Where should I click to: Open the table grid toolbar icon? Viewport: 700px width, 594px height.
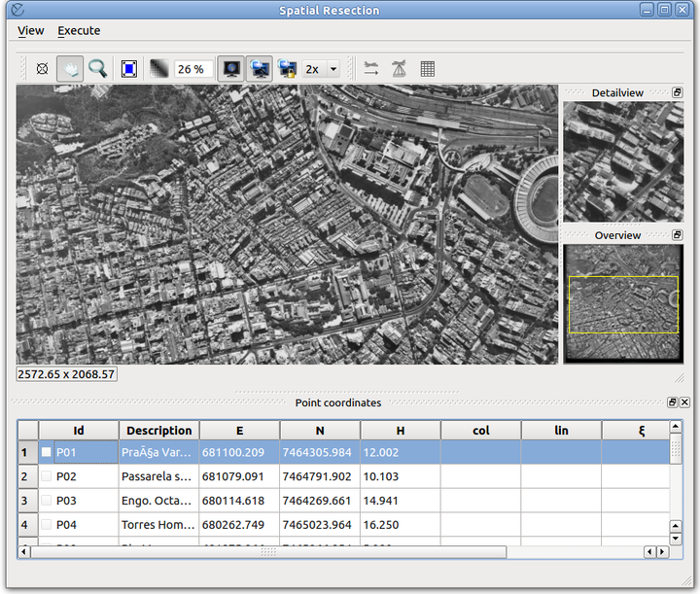tap(427, 69)
